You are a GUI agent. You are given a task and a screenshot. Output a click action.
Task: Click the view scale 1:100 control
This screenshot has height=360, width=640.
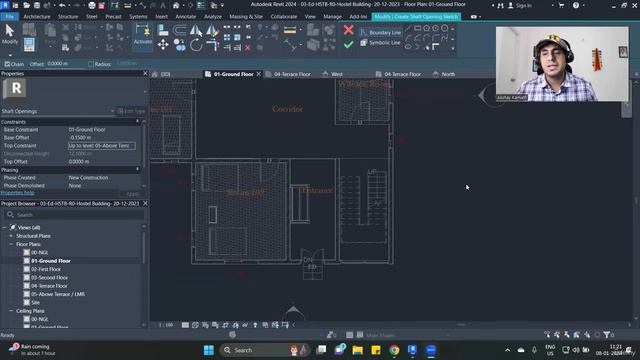pos(166,325)
